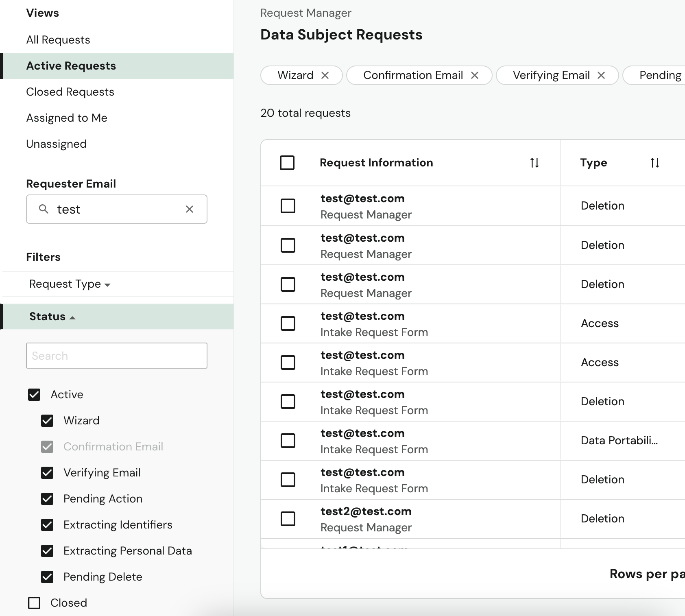Viewport: 685px width, 616px height.
Task: Click the 20 total requests text
Action: coord(305,113)
